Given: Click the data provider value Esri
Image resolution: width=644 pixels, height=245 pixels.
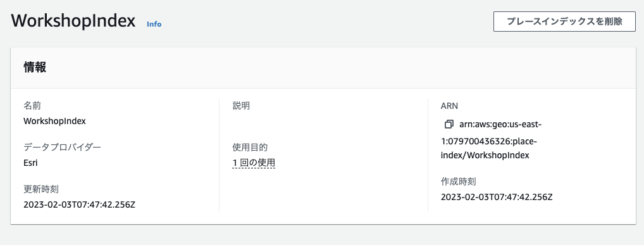Looking at the screenshot, I should pos(31,163).
